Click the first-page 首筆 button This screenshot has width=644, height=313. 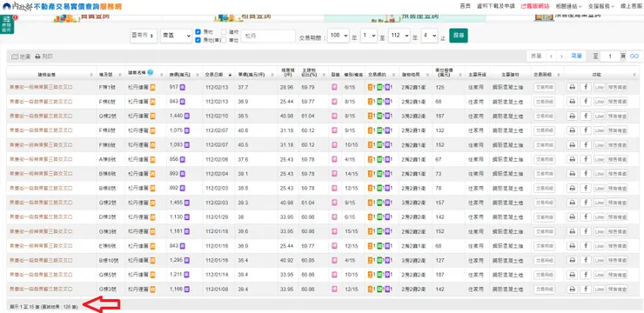pyautogui.click(x=536, y=57)
